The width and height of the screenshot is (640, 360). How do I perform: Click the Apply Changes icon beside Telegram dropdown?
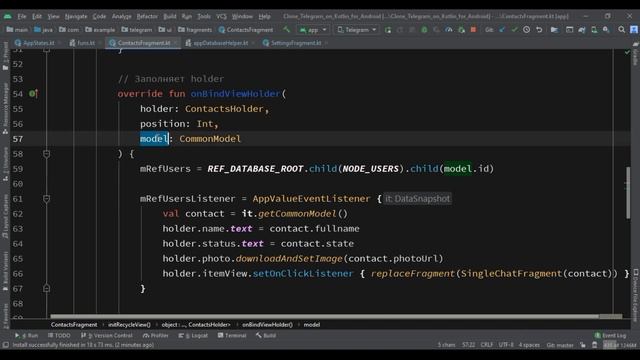tap(388, 30)
